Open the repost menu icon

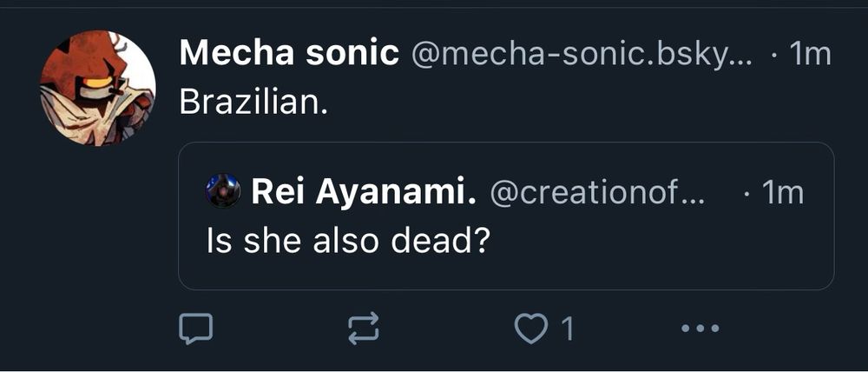pos(363,329)
